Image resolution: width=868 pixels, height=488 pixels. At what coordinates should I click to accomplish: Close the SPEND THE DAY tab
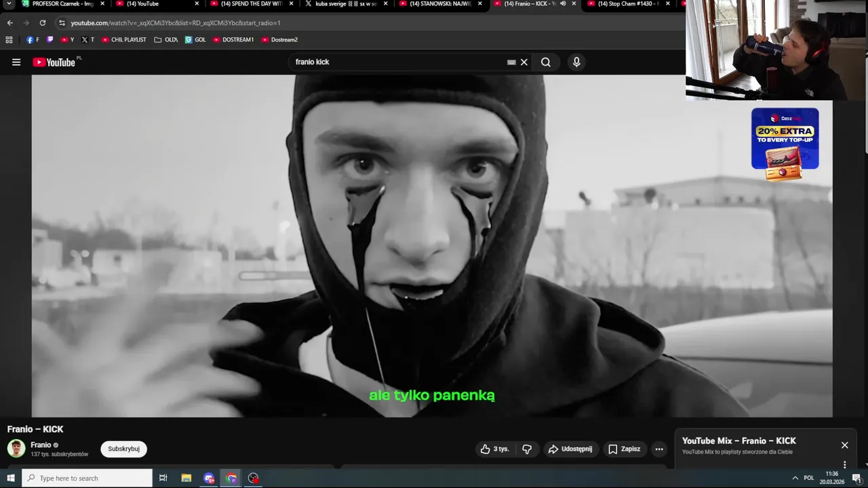pyautogui.click(x=292, y=4)
